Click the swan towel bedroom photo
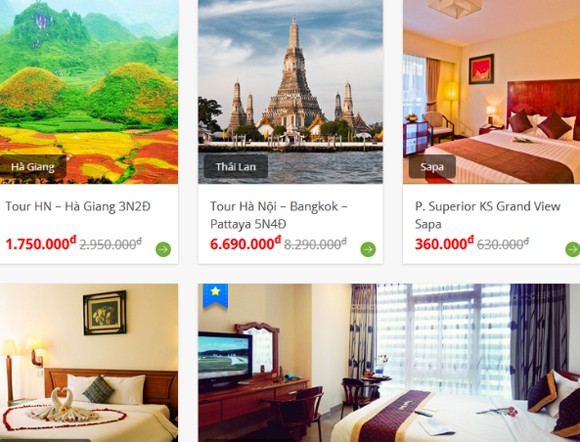580x442 pixels. tap(89, 363)
